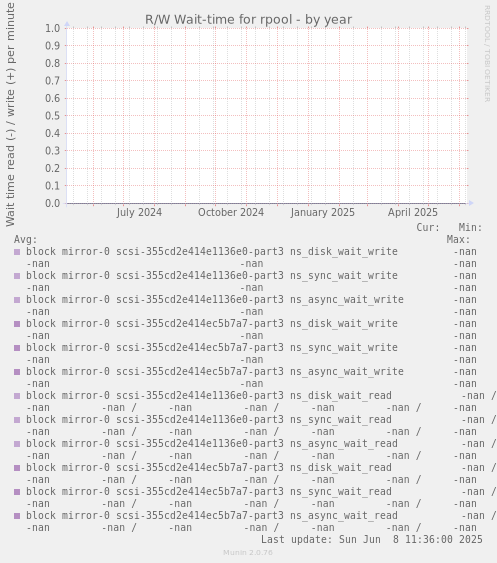497x563 pixels.
Task: Click swatch for c5b7a7 ns_sync_wait_write
Action: coord(17,348)
